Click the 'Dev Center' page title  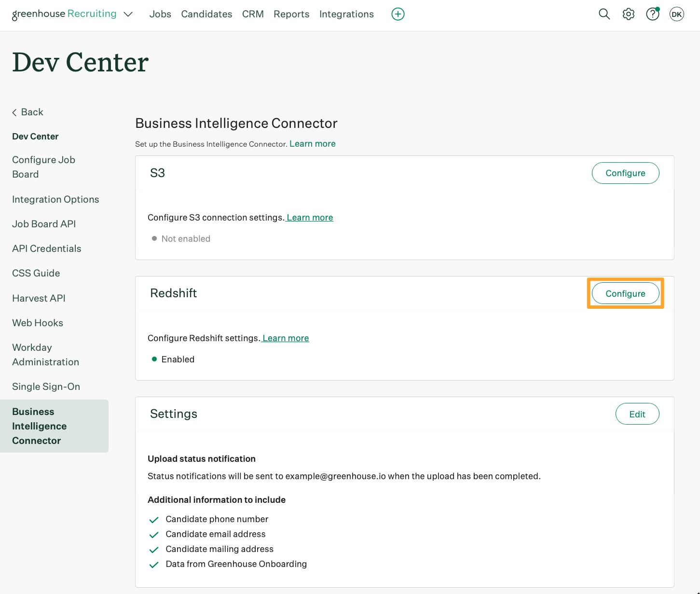pyautogui.click(x=81, y=62)
